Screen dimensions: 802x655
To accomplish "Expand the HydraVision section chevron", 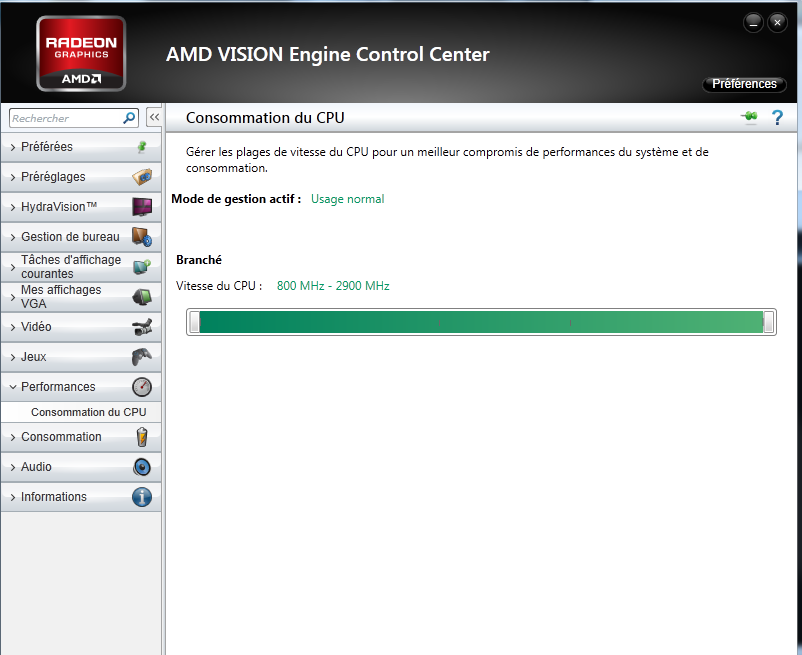I will [13, 207].
